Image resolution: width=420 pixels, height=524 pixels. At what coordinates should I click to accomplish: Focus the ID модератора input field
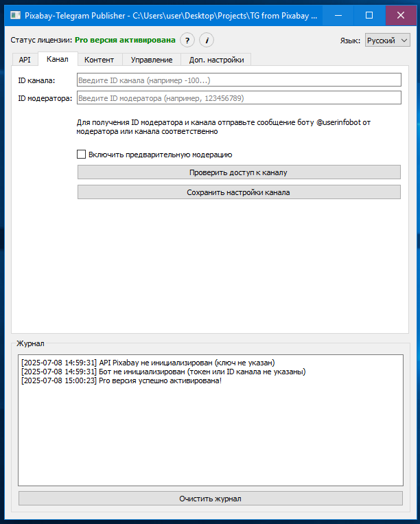(x=239, y=98)
